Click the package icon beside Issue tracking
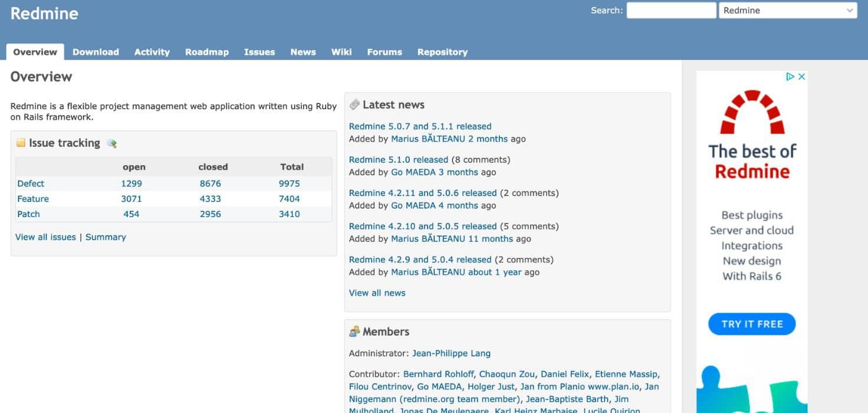The width and height of the screenshot is (868, 413). 21,143
